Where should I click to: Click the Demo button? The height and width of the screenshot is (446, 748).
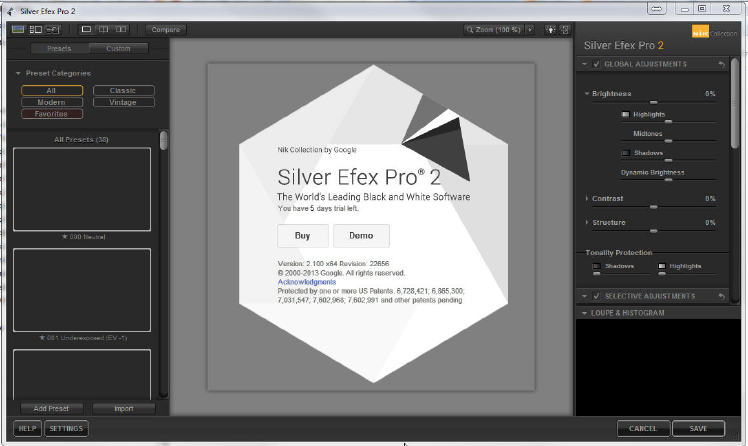361,236
